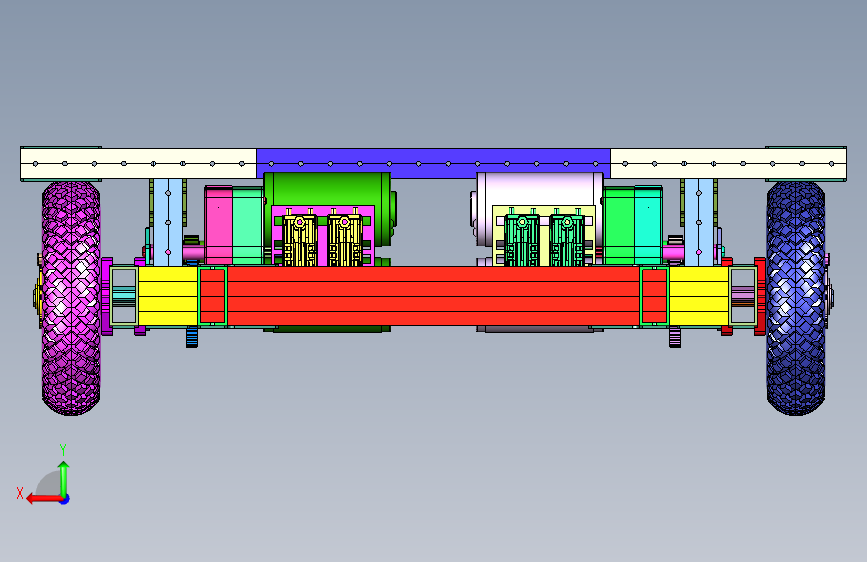
Task: Select the pink block beside the green motor
Action: click(218, 225)
